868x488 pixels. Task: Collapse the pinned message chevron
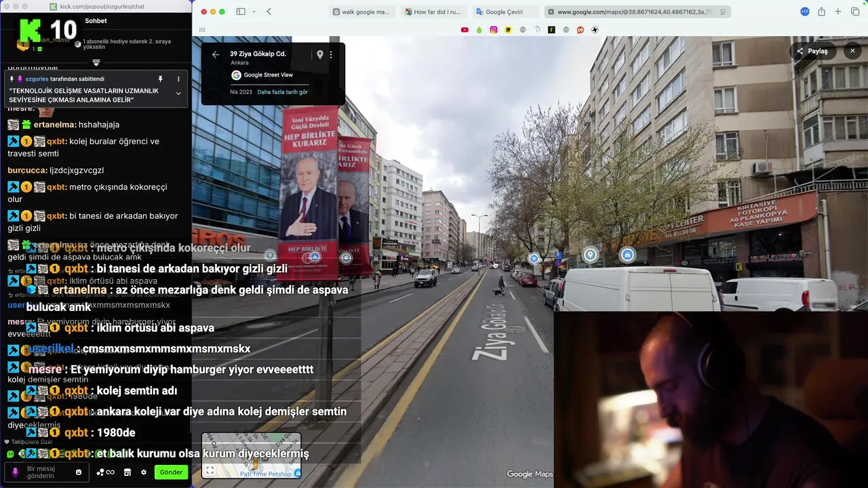(178, 94)
